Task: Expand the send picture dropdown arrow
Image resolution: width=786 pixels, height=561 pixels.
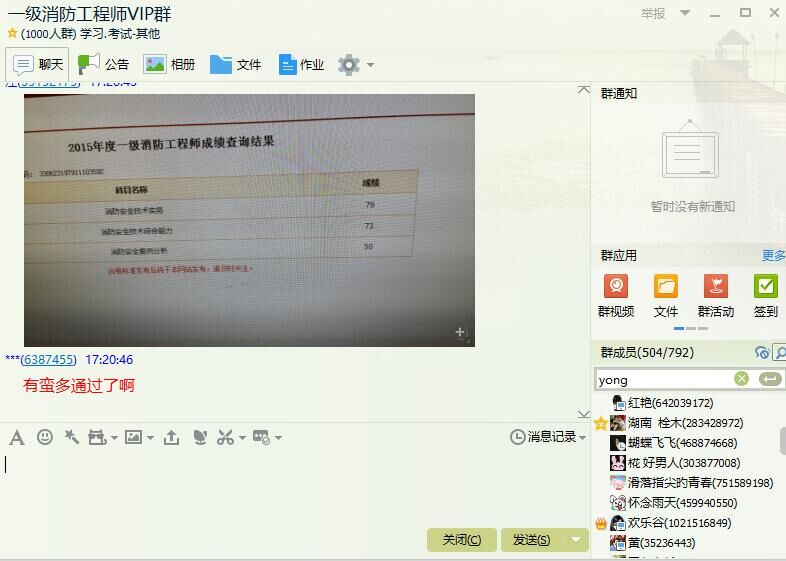Action: (x=150, y=438)
